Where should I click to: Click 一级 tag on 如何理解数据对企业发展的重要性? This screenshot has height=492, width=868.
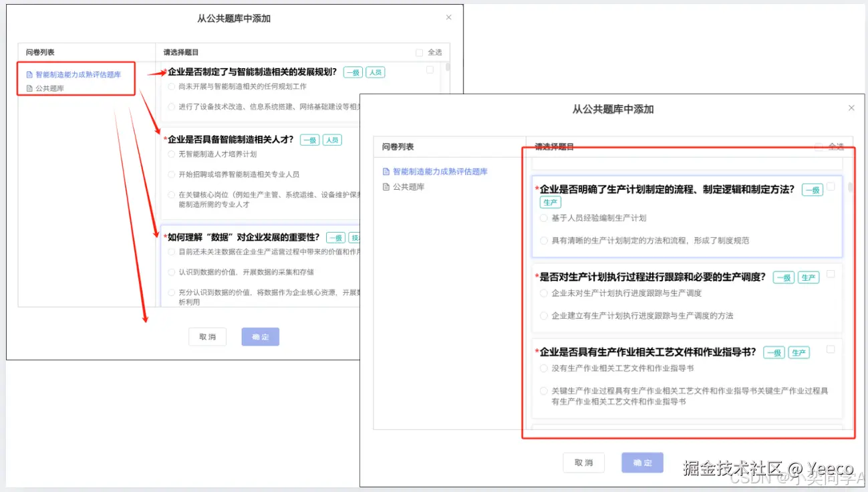335,238
